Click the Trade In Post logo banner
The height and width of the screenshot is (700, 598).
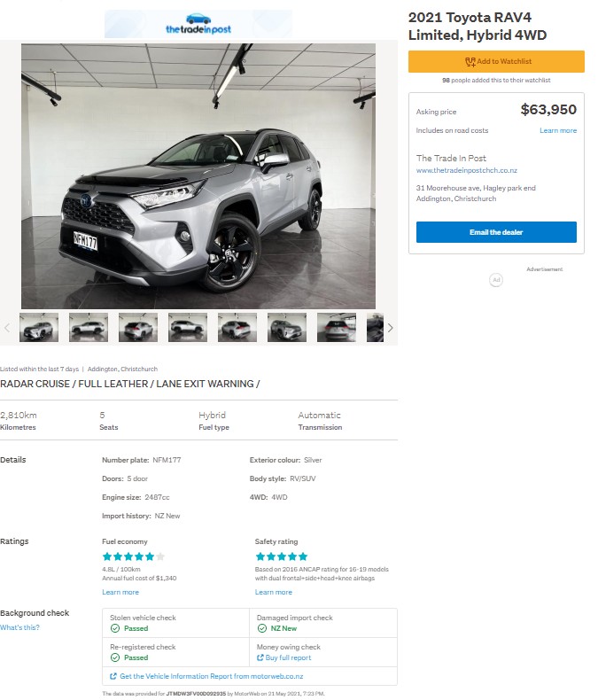point(198,24)
